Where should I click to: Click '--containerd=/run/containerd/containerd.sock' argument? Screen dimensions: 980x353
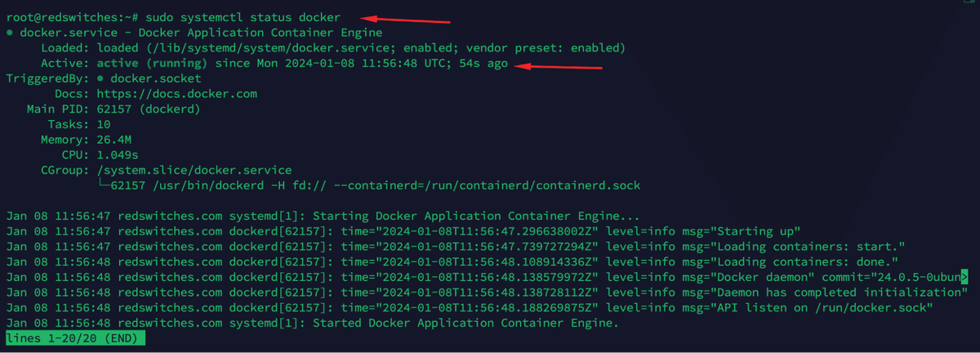point(489,185)
